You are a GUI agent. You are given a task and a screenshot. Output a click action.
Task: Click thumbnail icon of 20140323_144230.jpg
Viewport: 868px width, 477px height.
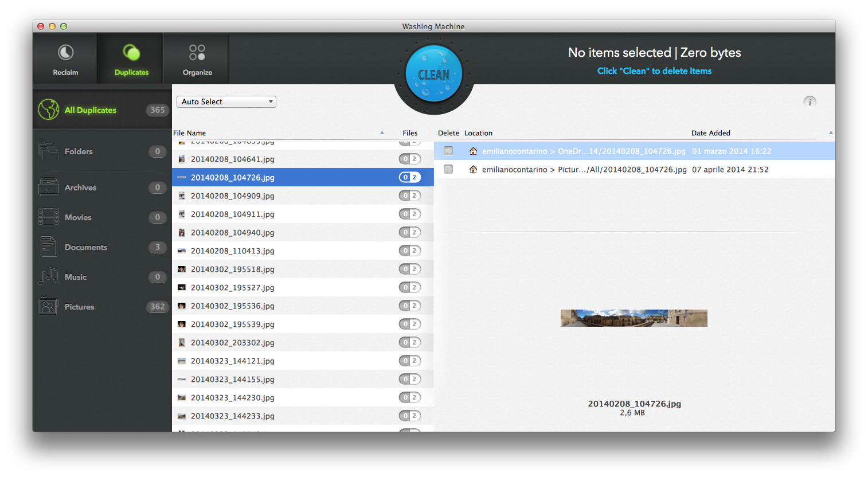tap(182, 397)
